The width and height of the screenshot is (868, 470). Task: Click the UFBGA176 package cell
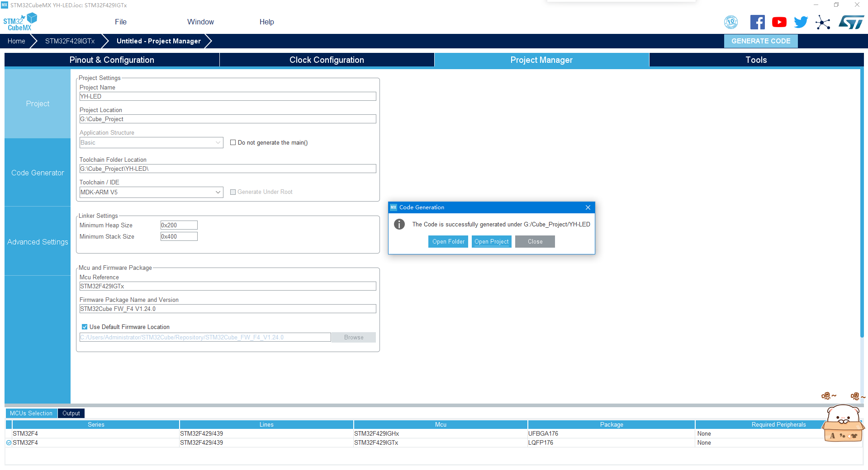pyautogui.click(x=612, y=434)
